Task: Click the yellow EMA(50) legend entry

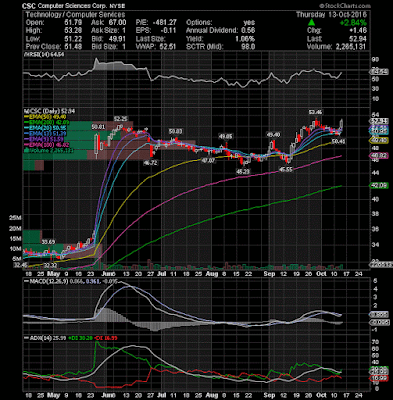Action: 46,117
